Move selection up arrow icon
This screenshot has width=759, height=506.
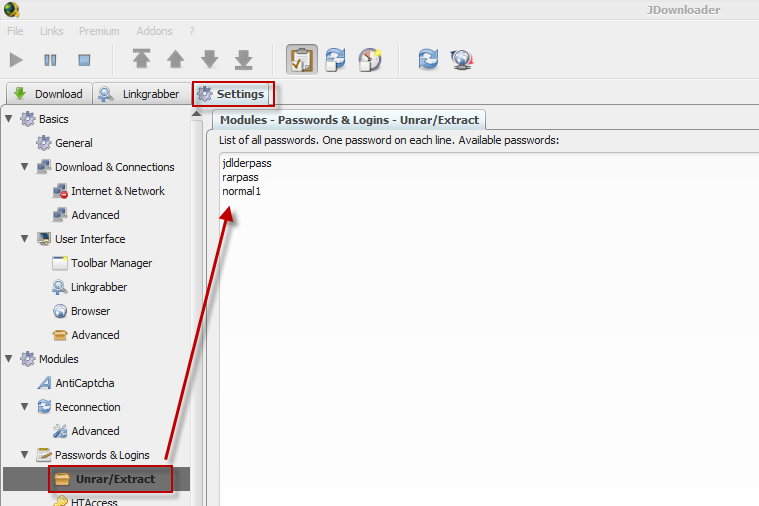(x=175, y=59)
